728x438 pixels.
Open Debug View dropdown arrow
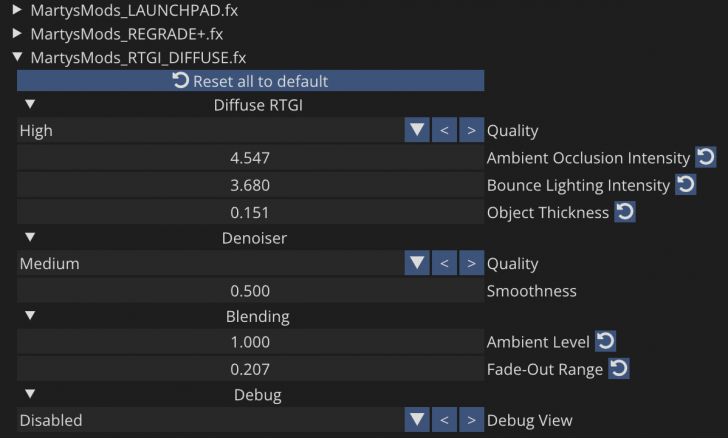click(x=417, y=419)
